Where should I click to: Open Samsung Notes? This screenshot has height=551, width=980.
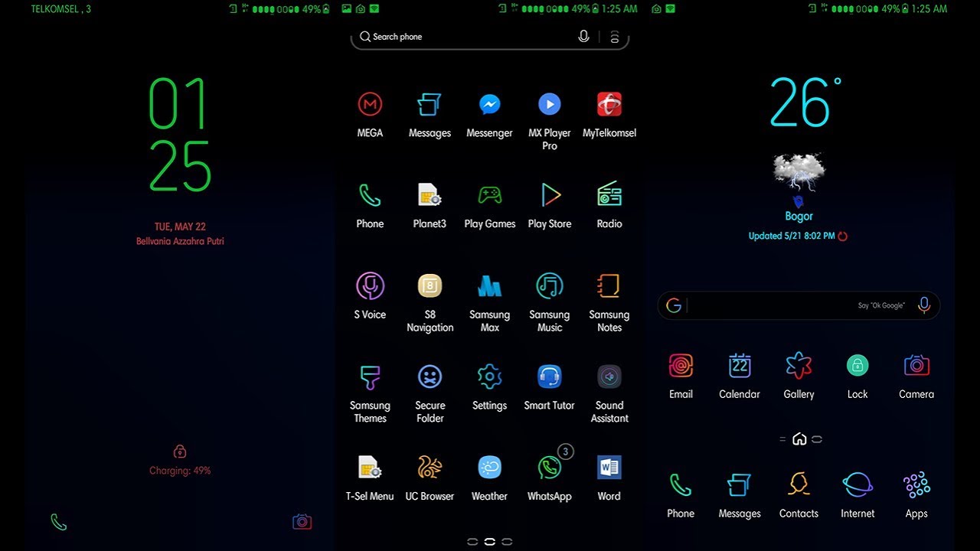609,286
